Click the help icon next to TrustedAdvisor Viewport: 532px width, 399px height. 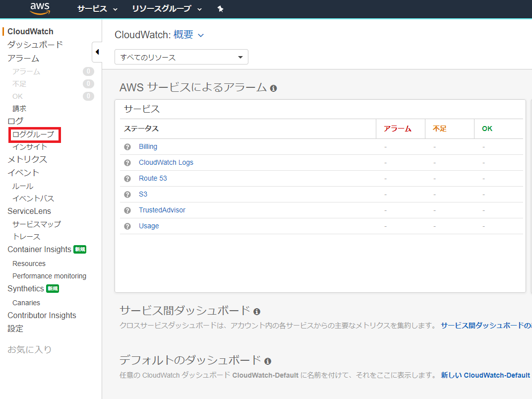coord(127,210)
